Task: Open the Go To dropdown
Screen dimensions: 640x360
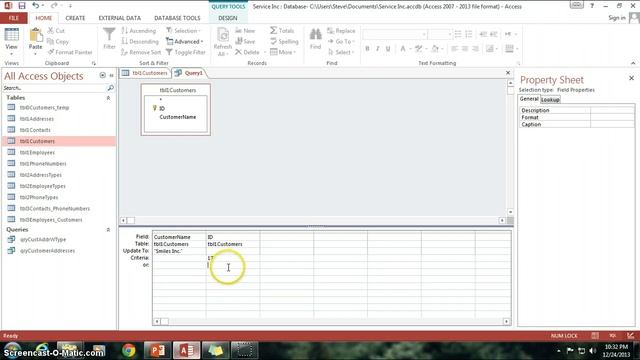Action: coord(341,41)
